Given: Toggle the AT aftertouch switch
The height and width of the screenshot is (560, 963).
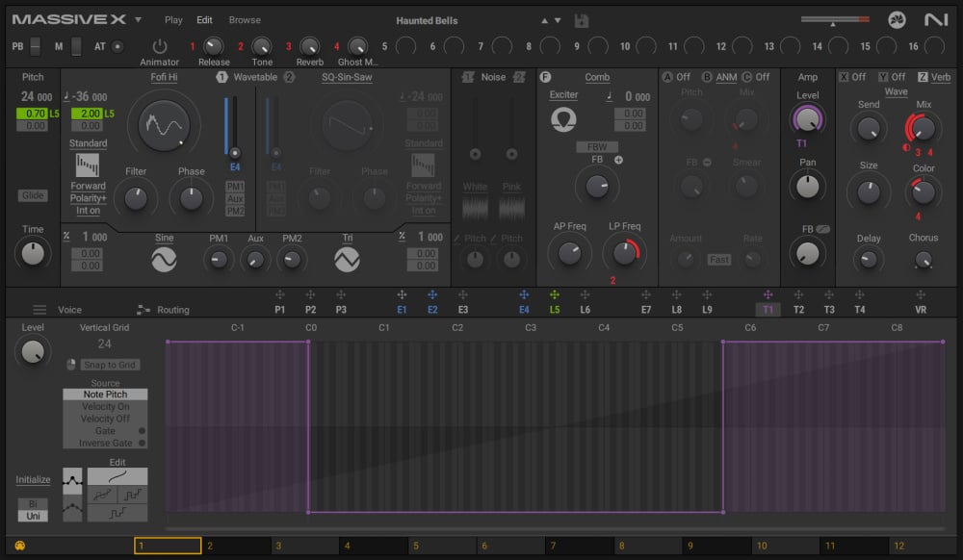Looking at the screenshot, I should pyautogui.click(x=117, y=46).
